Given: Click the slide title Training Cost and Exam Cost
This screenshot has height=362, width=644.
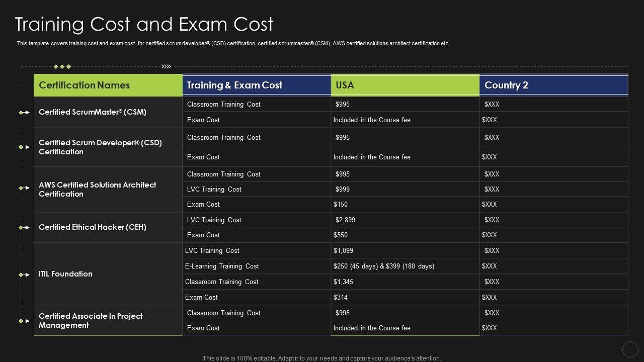Looking at the screenshot, I should pyautogui.click(x=144, y=24).
